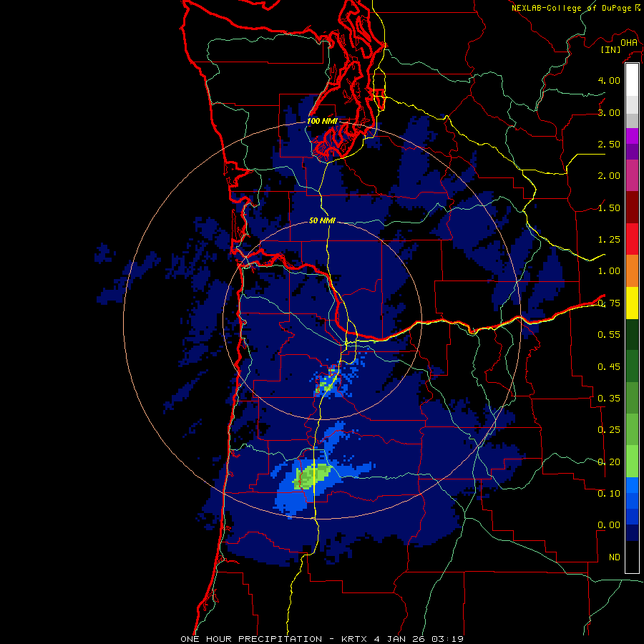
Task: Select the yellow 0.75 legend swatch
Action: [x=632, y=303]
